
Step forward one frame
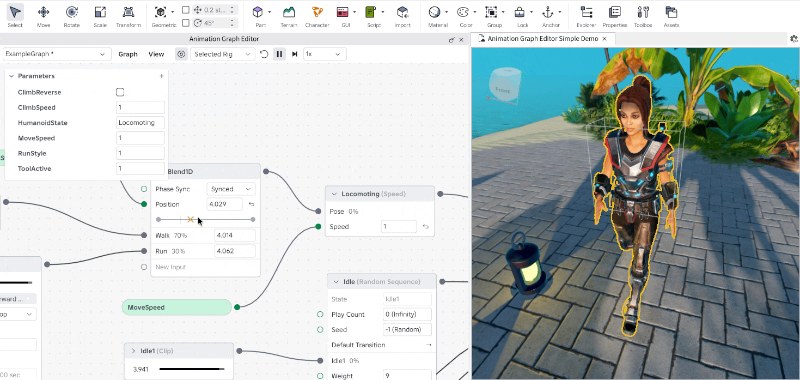(x=294, y=54)
